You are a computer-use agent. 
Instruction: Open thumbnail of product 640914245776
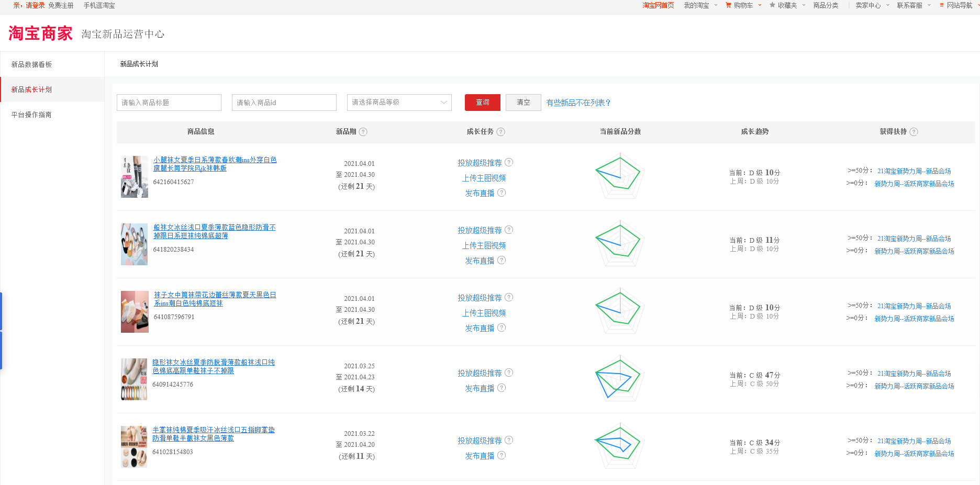coord(134,379)
